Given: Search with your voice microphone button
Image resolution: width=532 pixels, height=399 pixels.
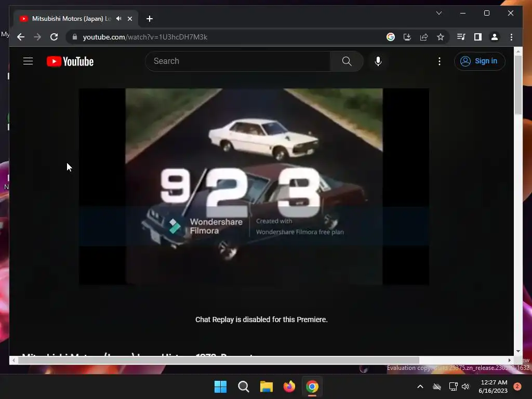Looking at the screenshot, I should tap(378, 61).
